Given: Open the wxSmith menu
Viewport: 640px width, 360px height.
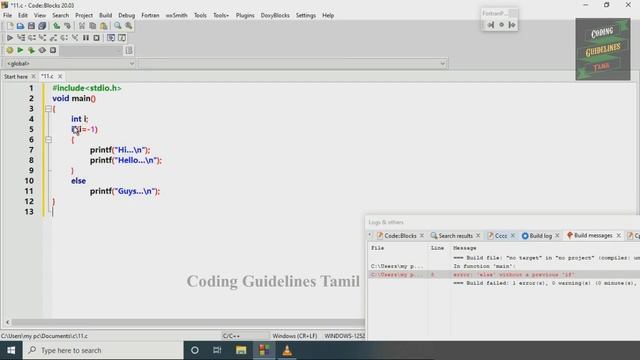Looking at the screenshot, I should pos(176,15).
